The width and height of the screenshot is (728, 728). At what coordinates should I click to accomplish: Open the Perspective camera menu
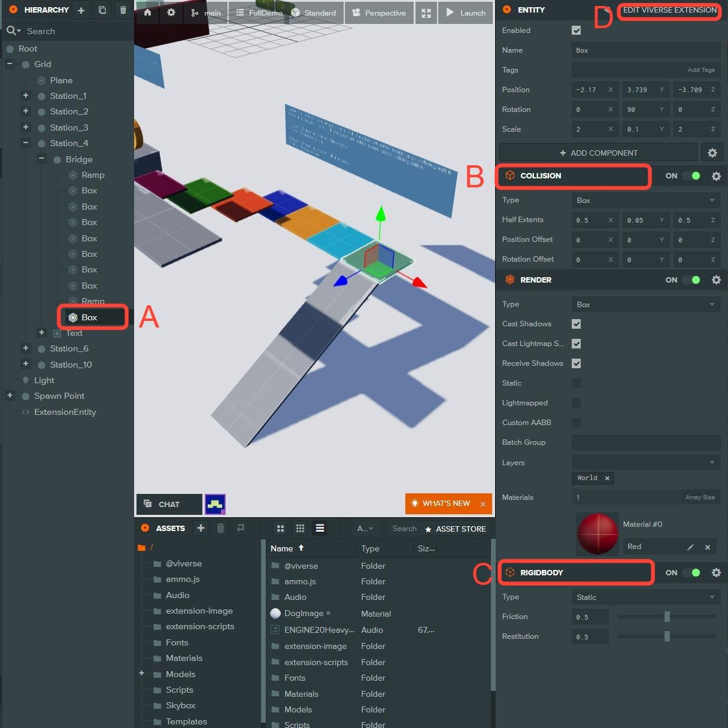pyautogui.click(x=379, y=13)
